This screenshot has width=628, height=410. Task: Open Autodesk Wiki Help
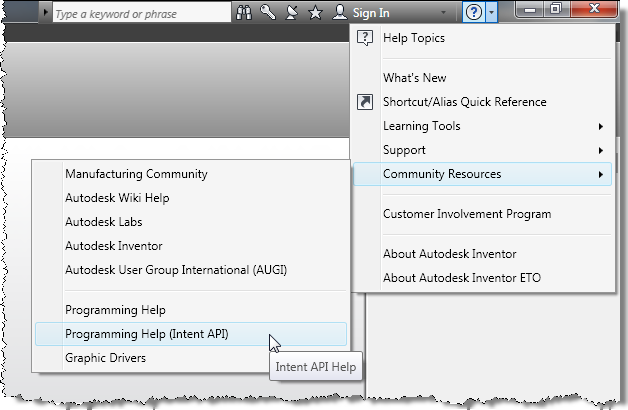pyautogui.click(x=117, y=198)
